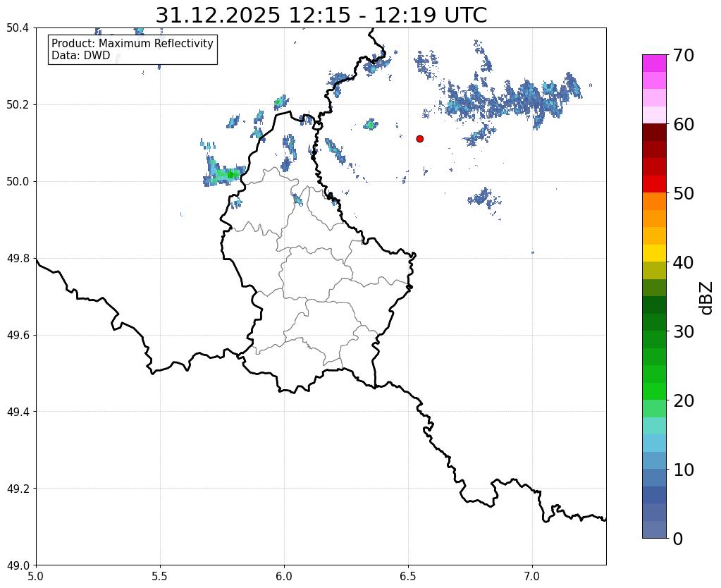
Task: Click the colorbar label 30
Action: pyautogui.click(x=684, y=331)
